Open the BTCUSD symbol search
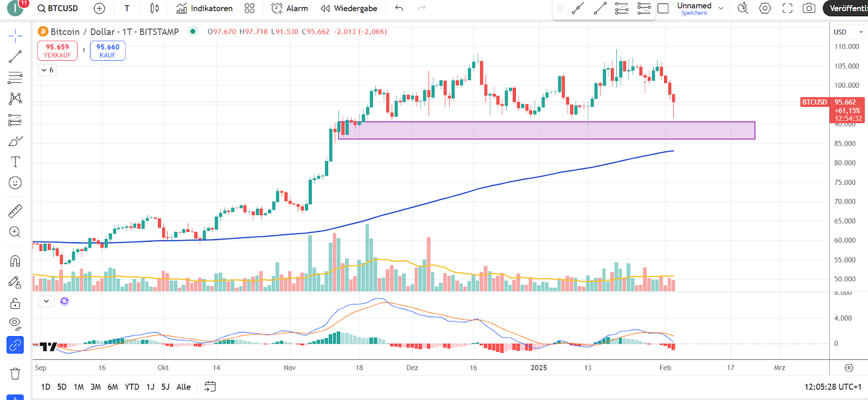Screen dimensions: 868x400 pyautogui.click(x=58, y=8)
